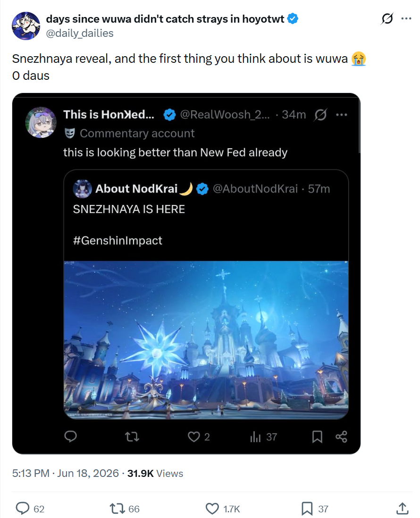Open the Snezhnaya castle image
This screenshot has height=518, width=420.
coord(206,340)
